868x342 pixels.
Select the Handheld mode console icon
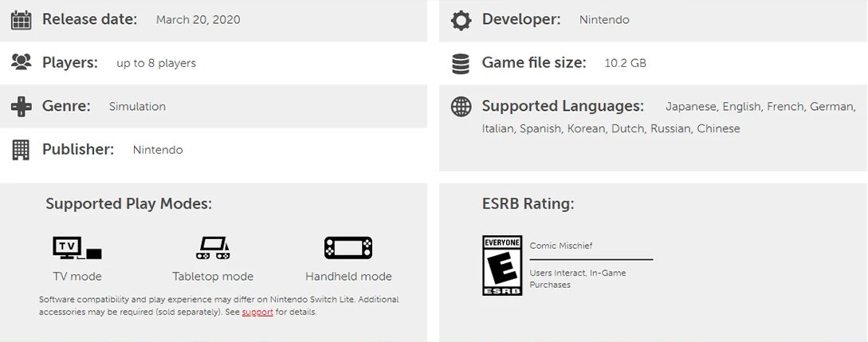(x=348, y=248)
